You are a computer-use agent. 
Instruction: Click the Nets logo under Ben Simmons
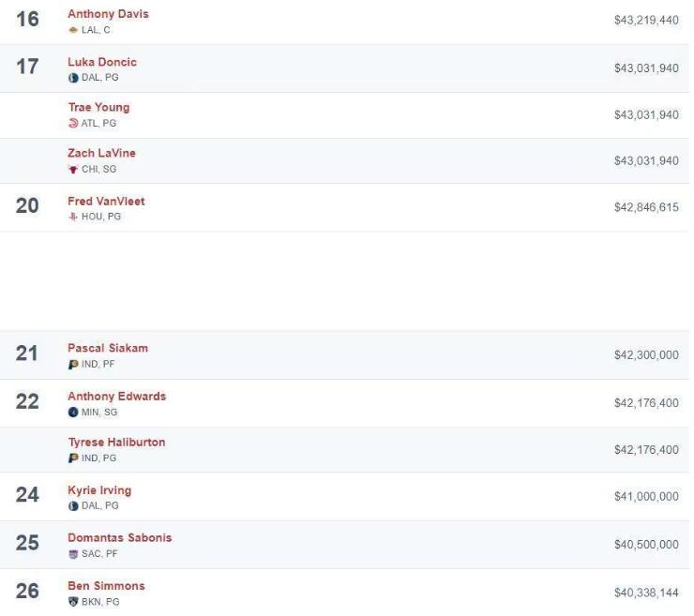coord(73,602)
